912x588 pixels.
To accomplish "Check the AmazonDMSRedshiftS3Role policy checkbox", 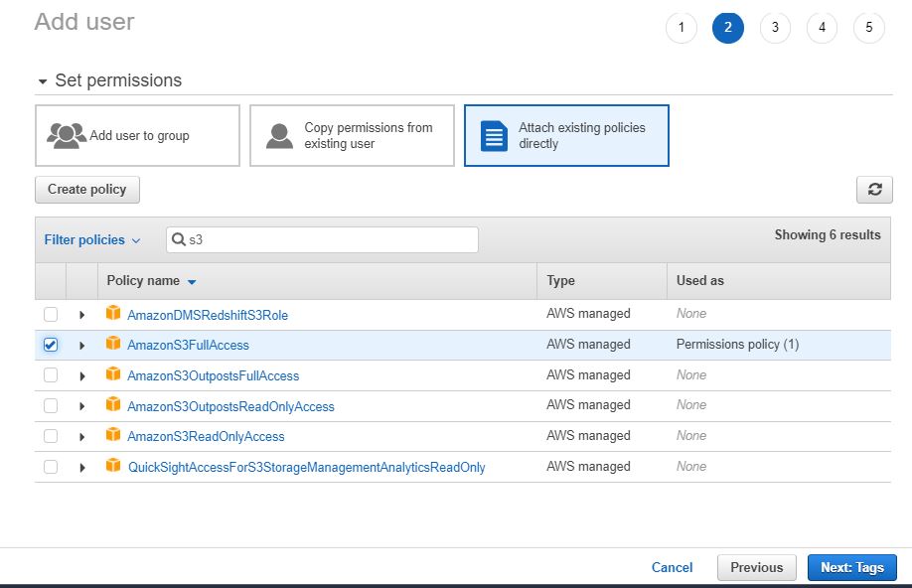I will (x=51, y=313).
